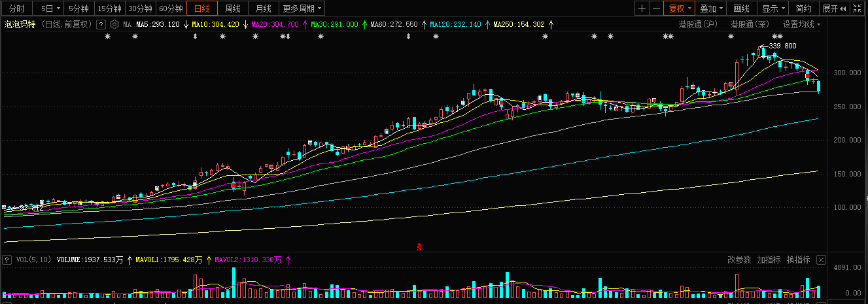Open the 复权 dropdown
The image size is (868, 304).
pyautogui.click(x=680, y=8)
